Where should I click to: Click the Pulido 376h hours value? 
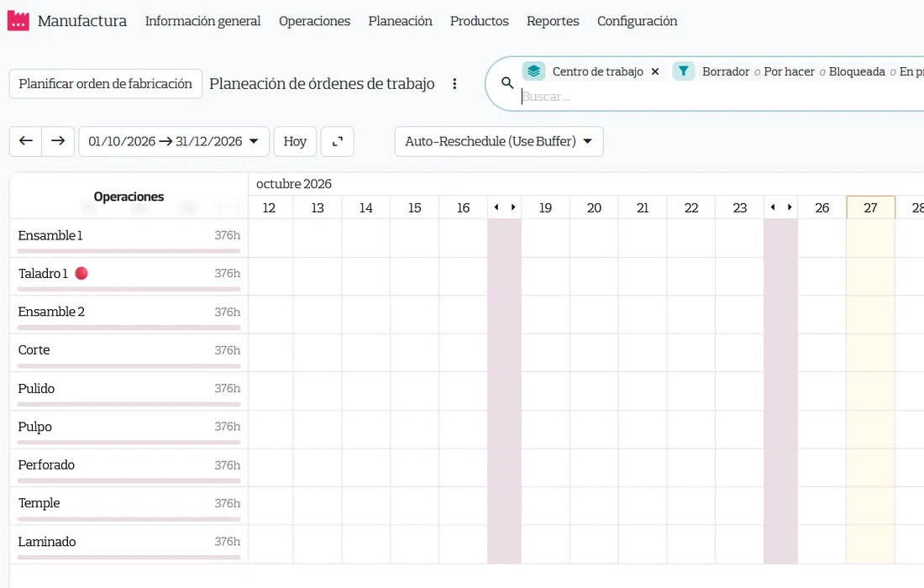coord(228,388)
